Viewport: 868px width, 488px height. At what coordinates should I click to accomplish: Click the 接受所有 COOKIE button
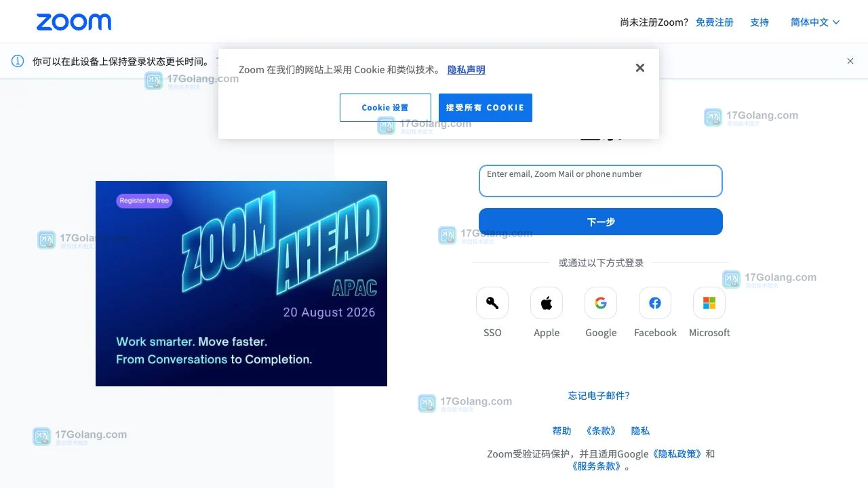tap(486, 108)
